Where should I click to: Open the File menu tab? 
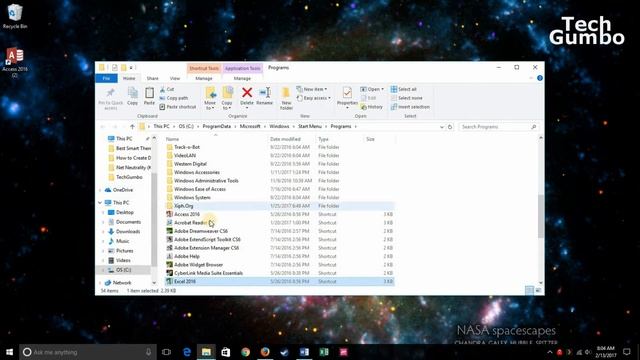107,78
